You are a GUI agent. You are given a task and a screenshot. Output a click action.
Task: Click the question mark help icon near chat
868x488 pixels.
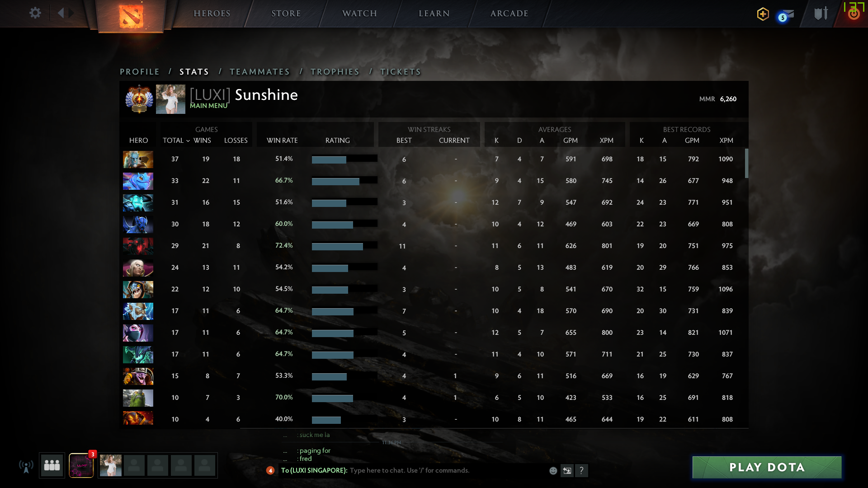tap(583, 470)
